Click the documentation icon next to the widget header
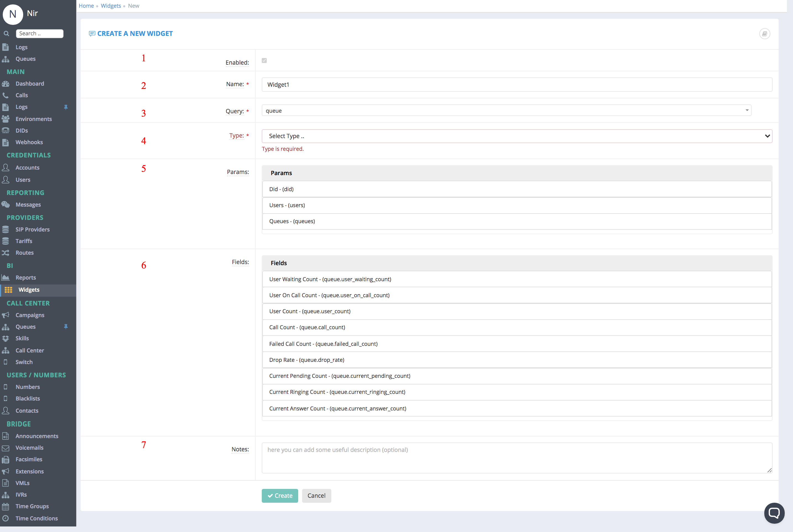Viewport: 793px width, 532px height. (765, 34)
